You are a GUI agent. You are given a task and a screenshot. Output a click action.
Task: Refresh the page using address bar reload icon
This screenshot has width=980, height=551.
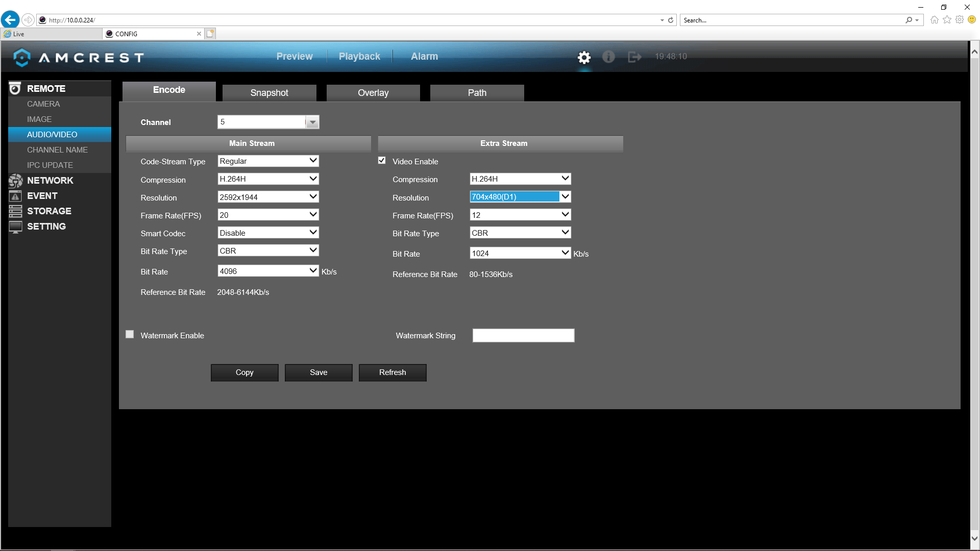point(671,20)
